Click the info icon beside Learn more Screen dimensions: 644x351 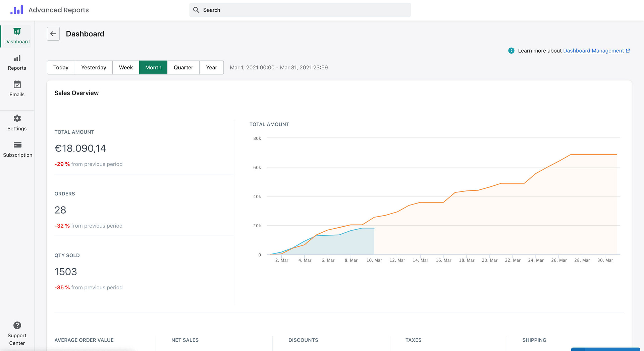[511, 51]
